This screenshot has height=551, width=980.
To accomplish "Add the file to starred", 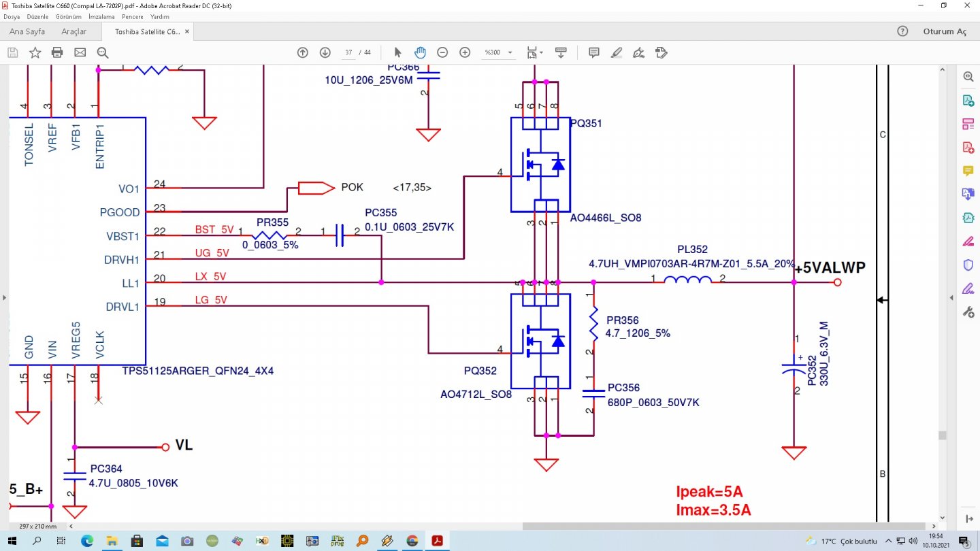I will tap(35, 52).
